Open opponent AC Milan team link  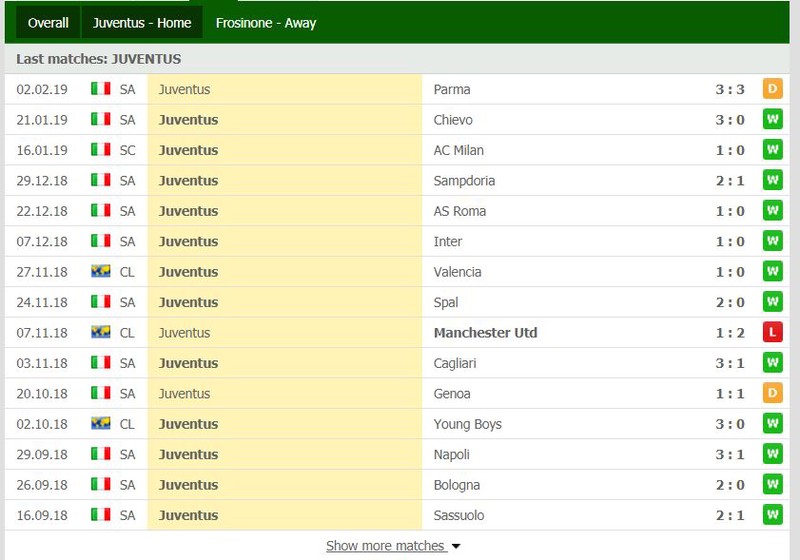tap(459, 150)
